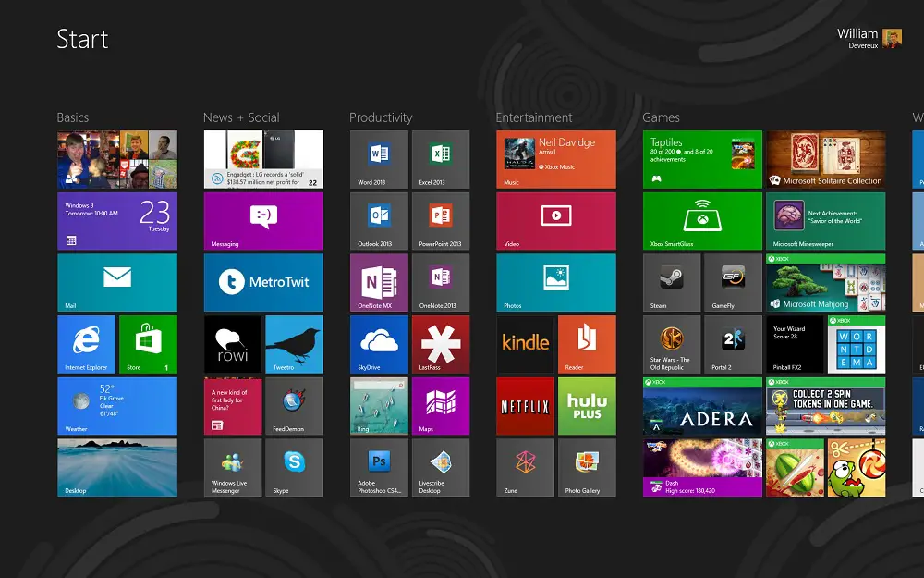
Task: Open the Dash high score tile
Action: (x=702, y=467)
